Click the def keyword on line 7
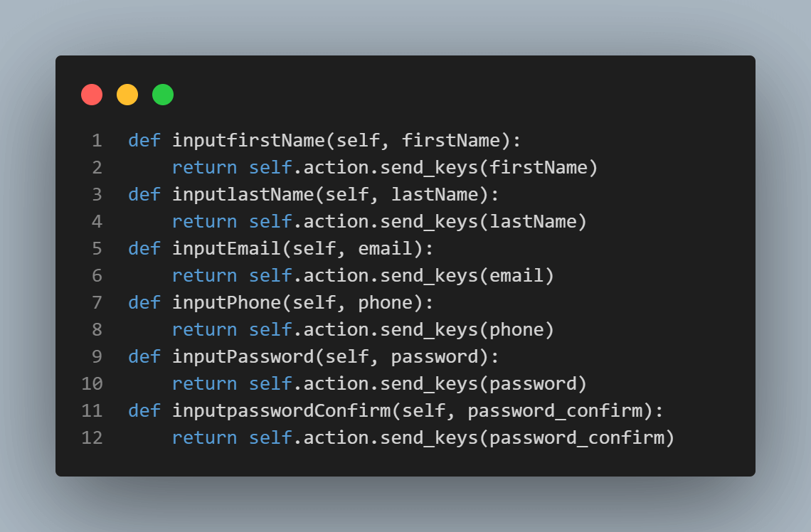 coord(144,303)
